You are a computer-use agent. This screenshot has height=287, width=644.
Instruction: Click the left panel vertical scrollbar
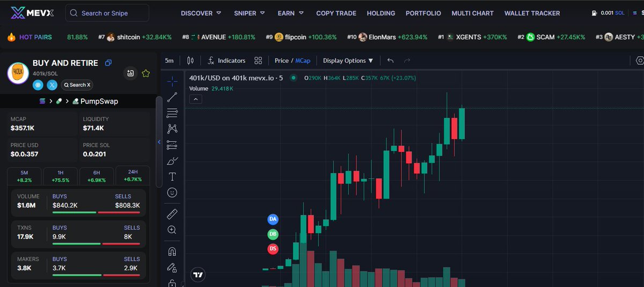158,142
